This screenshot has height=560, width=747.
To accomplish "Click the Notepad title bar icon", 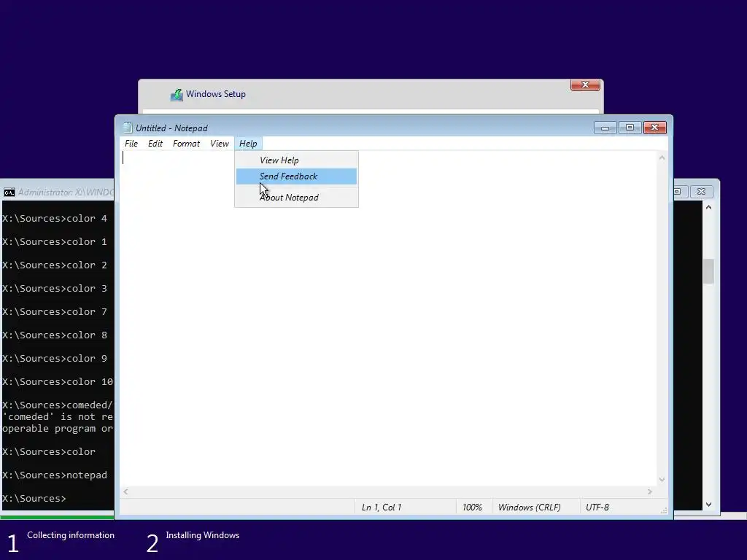I will [x=127, y=128].
